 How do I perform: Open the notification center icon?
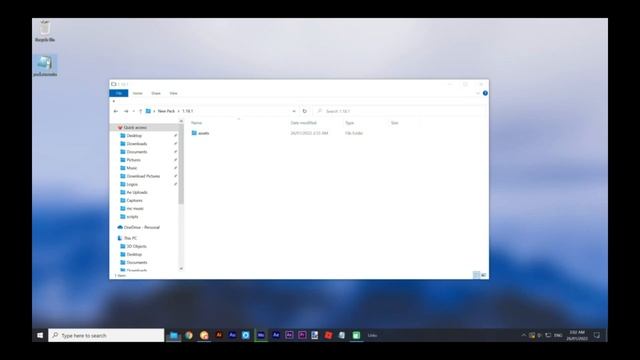(597, 336)
